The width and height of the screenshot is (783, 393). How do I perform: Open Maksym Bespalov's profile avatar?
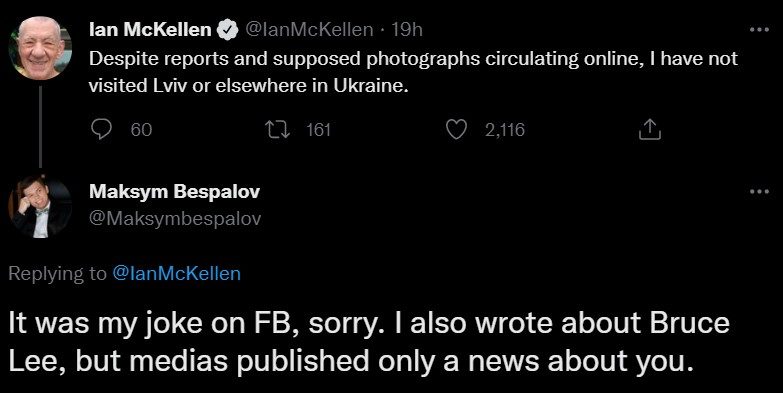40,207
